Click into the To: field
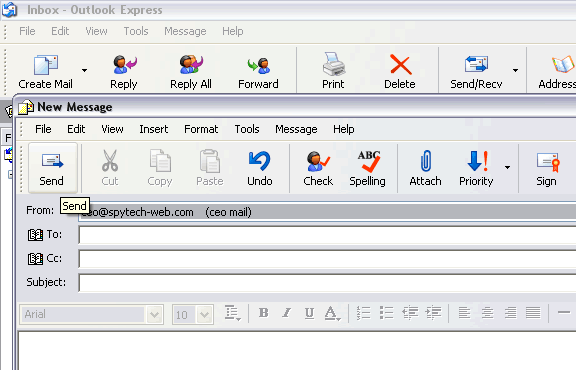 327,235
